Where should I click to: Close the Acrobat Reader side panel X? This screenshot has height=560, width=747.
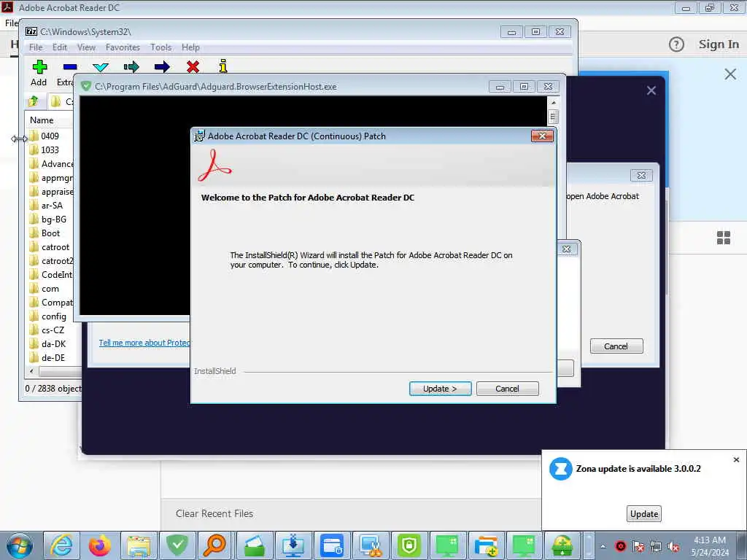(729, 74)
